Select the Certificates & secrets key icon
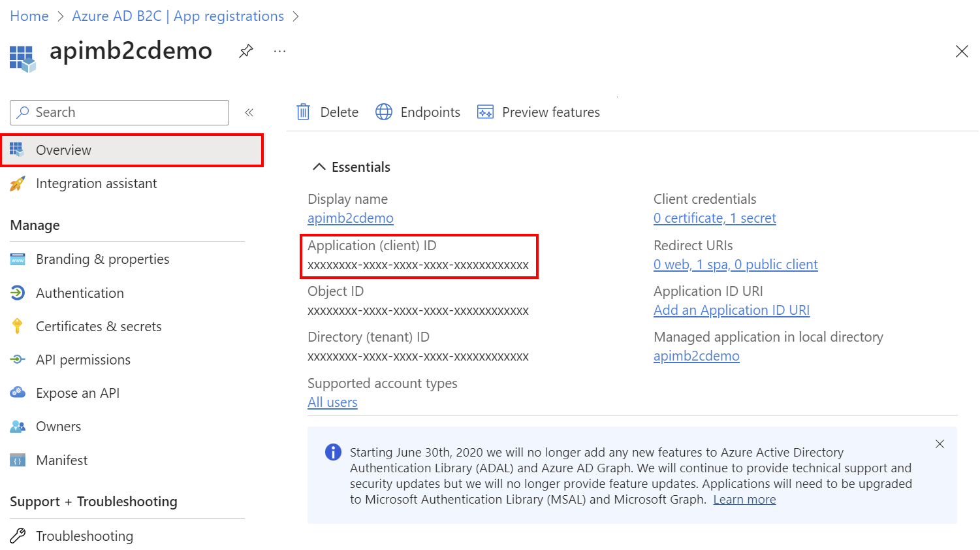 pos(17,326)
